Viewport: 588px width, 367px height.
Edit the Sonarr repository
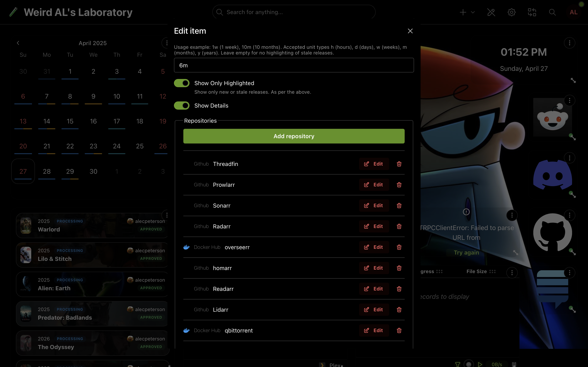374,206
